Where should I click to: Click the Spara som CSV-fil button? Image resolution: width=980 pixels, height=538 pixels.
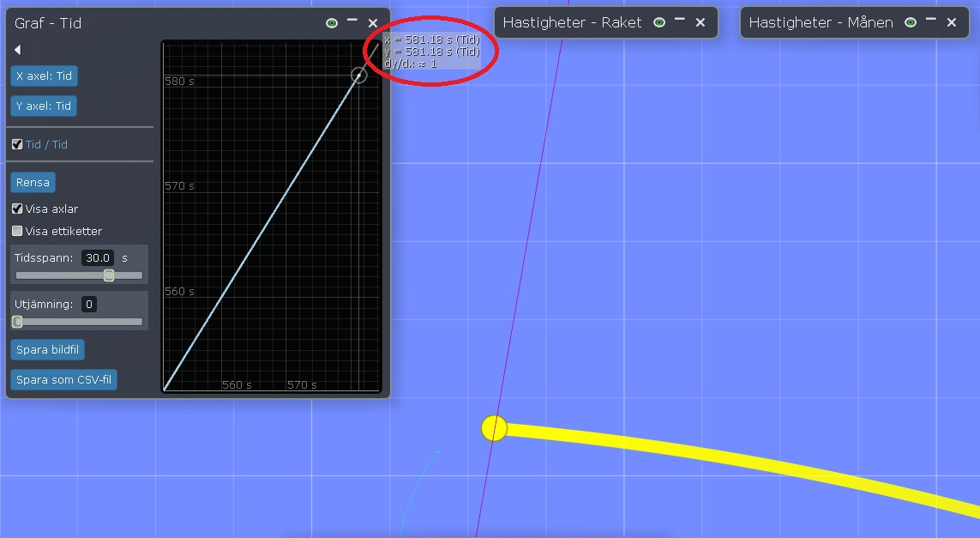[x=63, y=379]
